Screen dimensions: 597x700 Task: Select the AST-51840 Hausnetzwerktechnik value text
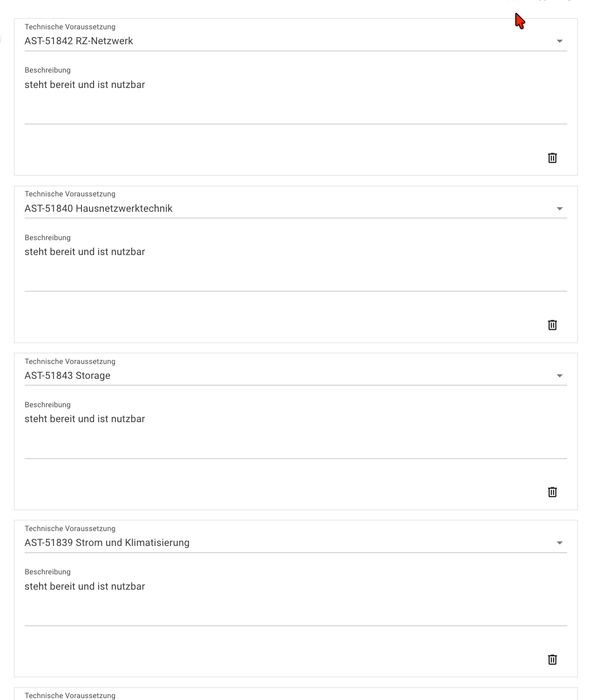click(98, 209)
